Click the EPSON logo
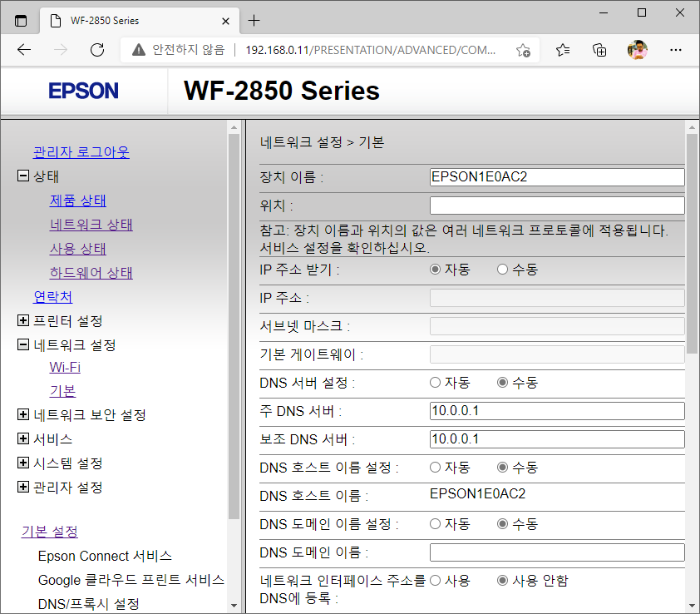 tap(83, 91)
